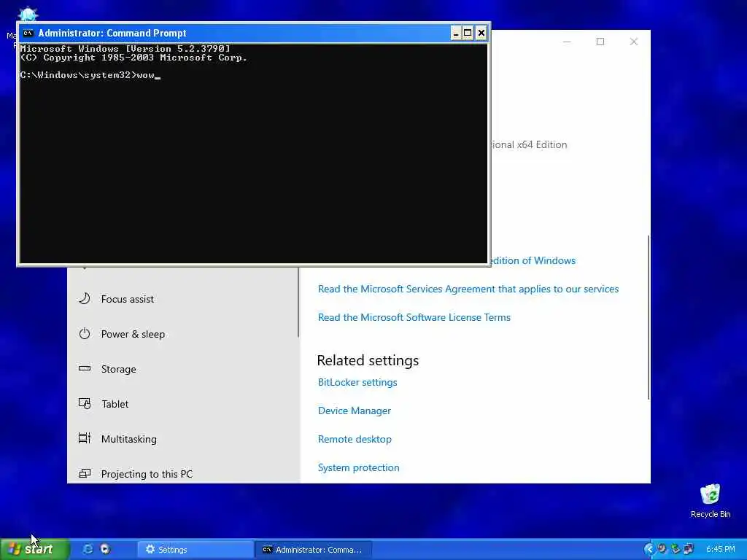Click the Power & sleep icon
The image size is (747, 560).
85,334
